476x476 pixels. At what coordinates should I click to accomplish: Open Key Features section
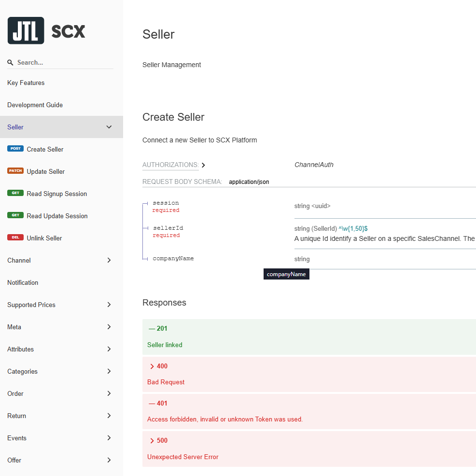tap(26, 83)
